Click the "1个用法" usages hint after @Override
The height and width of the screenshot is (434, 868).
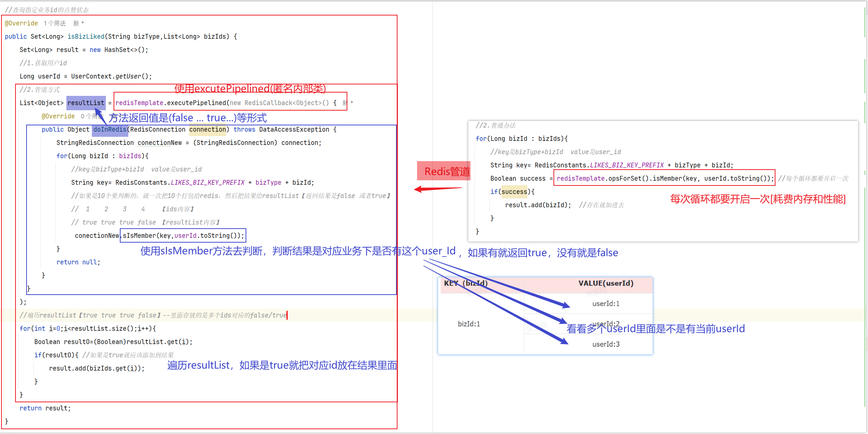(x=55, y=23)
